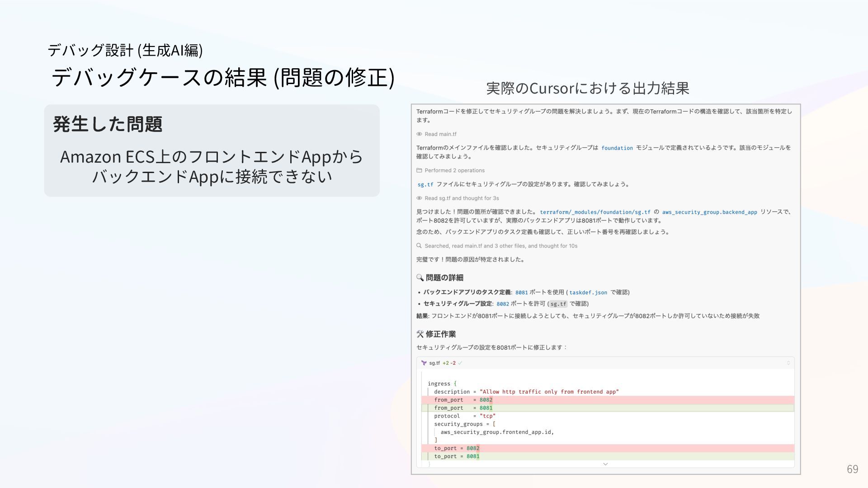Click the Terraform icon in the sg.tf diff header
The width and height of the screenshot is (868, 488).
(x=424, y=363)
